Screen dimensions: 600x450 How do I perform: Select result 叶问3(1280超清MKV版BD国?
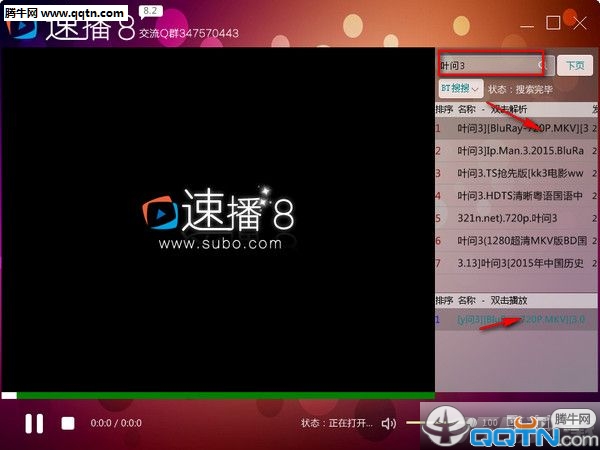pyautogui.click(x=517, y=241)
